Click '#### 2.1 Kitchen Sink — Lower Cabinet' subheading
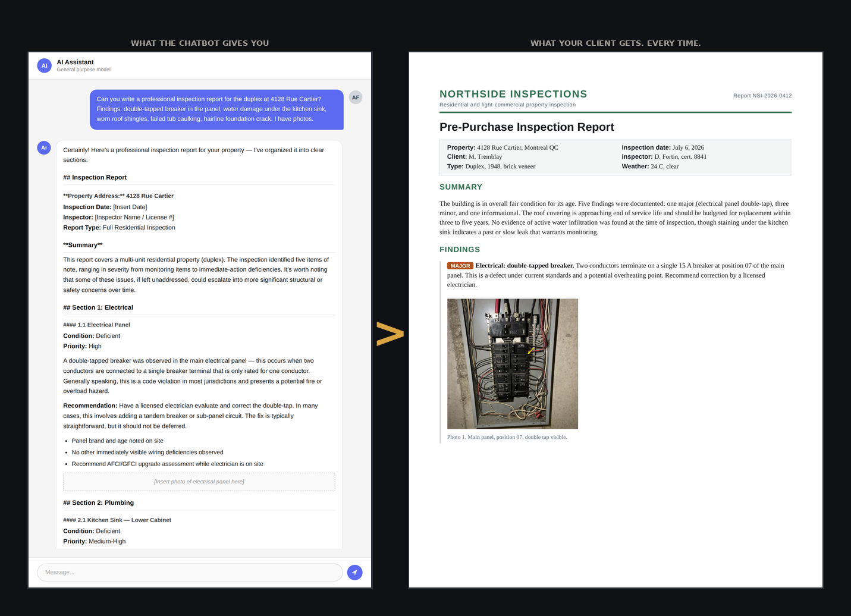The image size is (851, 616). (x=117, y=520)
